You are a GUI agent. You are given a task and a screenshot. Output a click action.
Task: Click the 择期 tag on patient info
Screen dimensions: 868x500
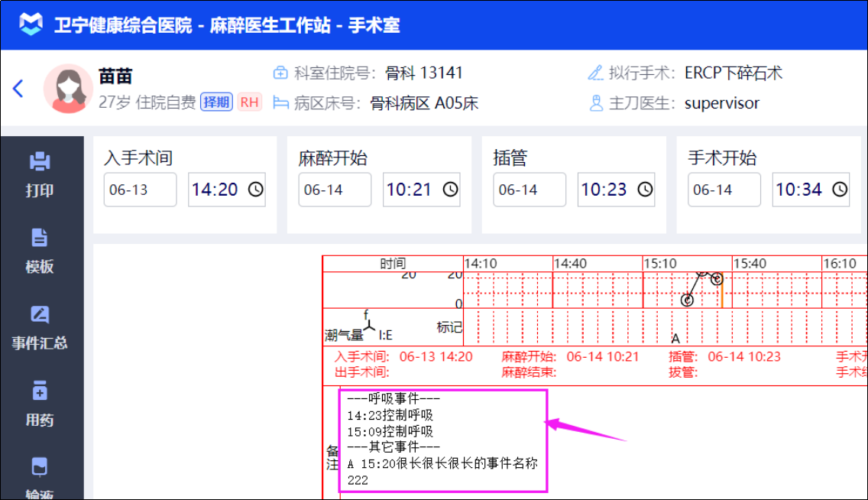(216, 102)
